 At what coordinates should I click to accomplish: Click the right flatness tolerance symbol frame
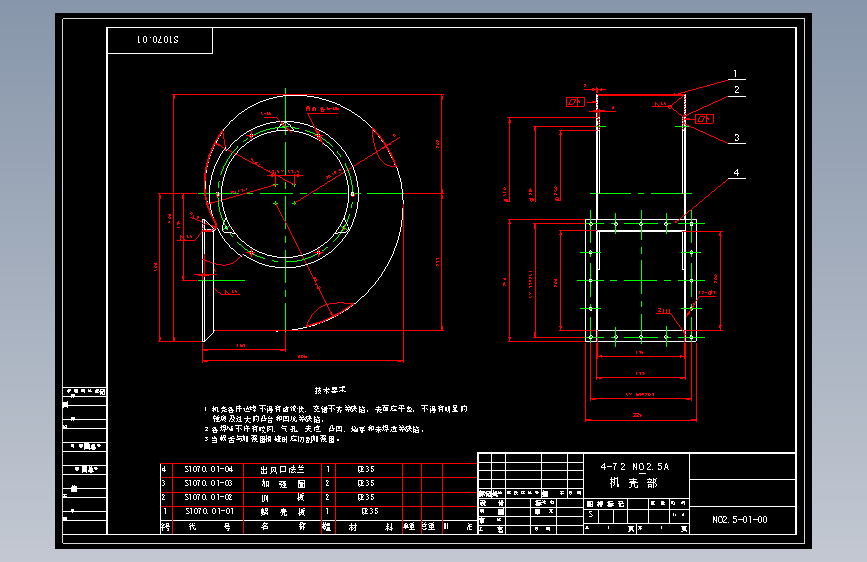tap(704, 119)
